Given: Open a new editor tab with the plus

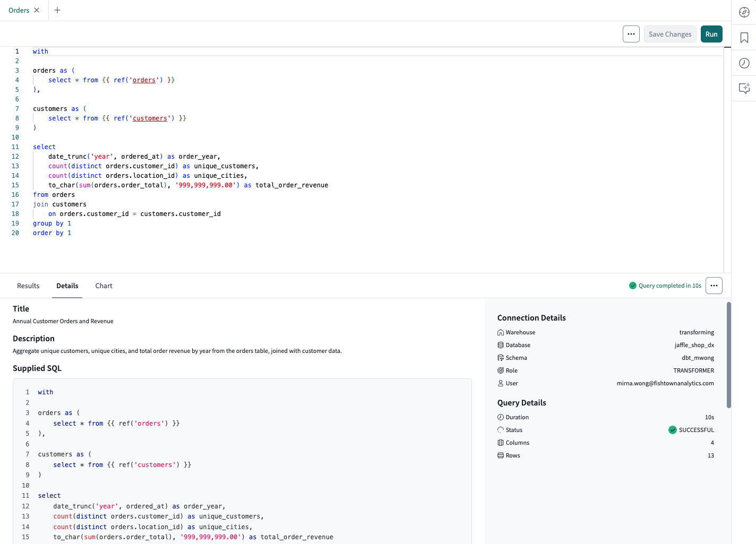Looking at the screenshot, I should pos(57,10).
